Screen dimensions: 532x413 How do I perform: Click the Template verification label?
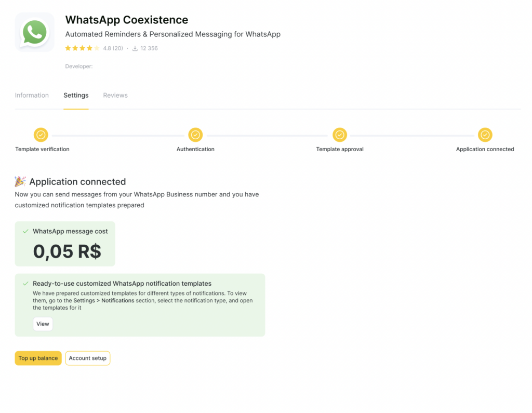pyautogui.click(x=42, y=149)
